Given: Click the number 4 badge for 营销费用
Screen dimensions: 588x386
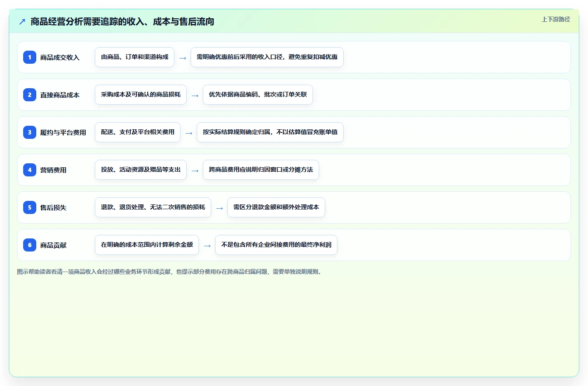Looking at the screenshot, I should (x=30, y=170).
